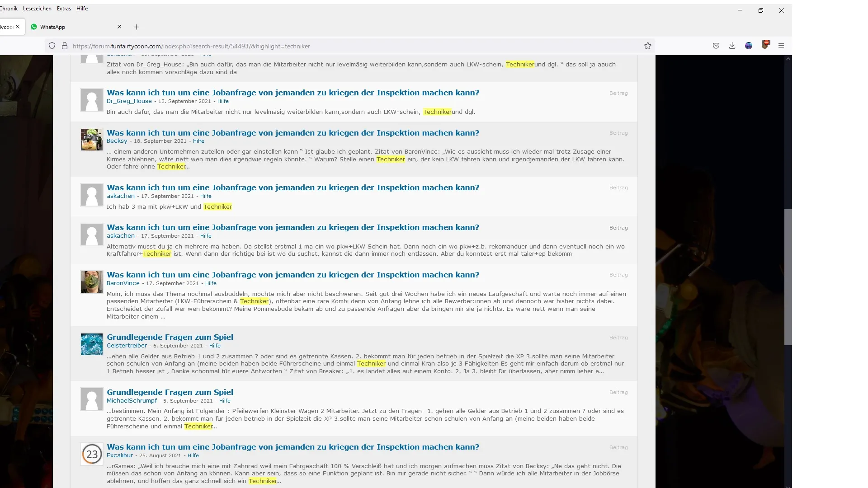Click the page vertical scrollbar thumb
Screen dimensions: 868x488
click(x=788, y=277)
